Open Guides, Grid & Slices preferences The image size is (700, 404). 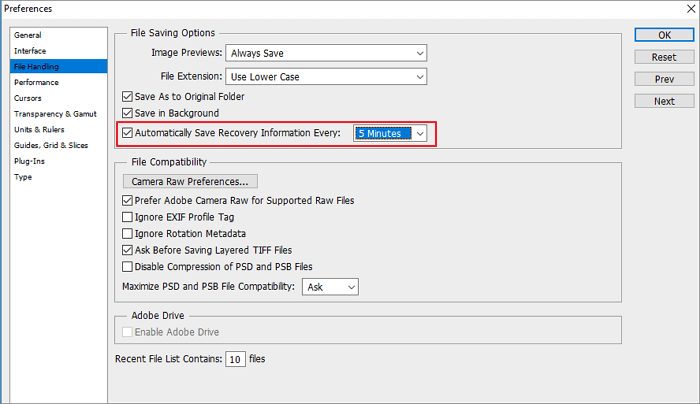click(x=51, y=146)
